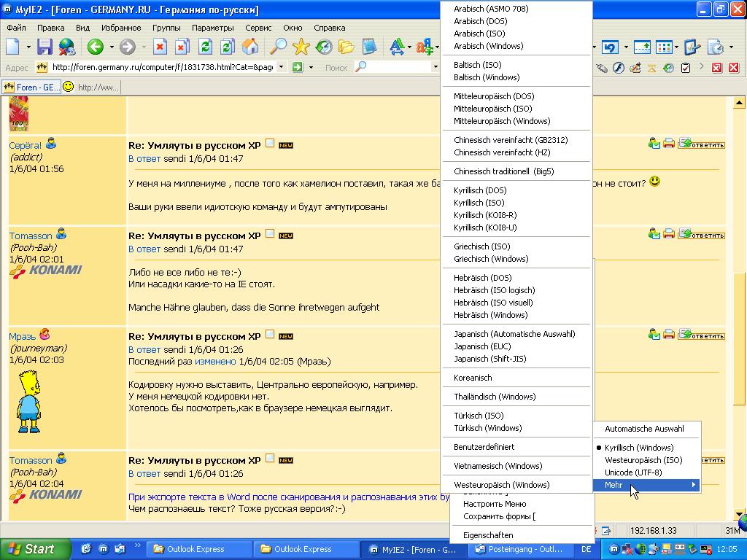Open the Сервис menu
Image resolution: width=747 pixels, height=560 pixels.
(x=258, y=28)
